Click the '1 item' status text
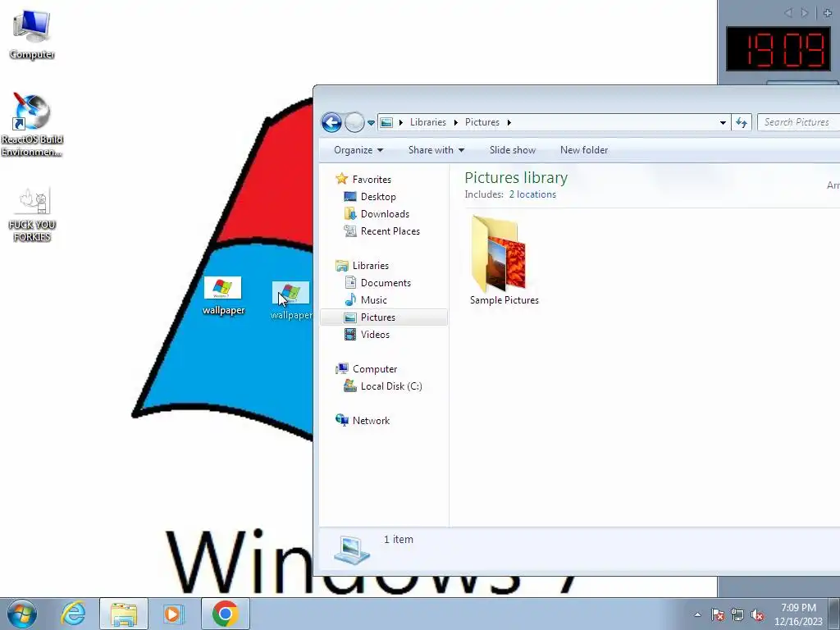840x630 pixels. (399, 540)
